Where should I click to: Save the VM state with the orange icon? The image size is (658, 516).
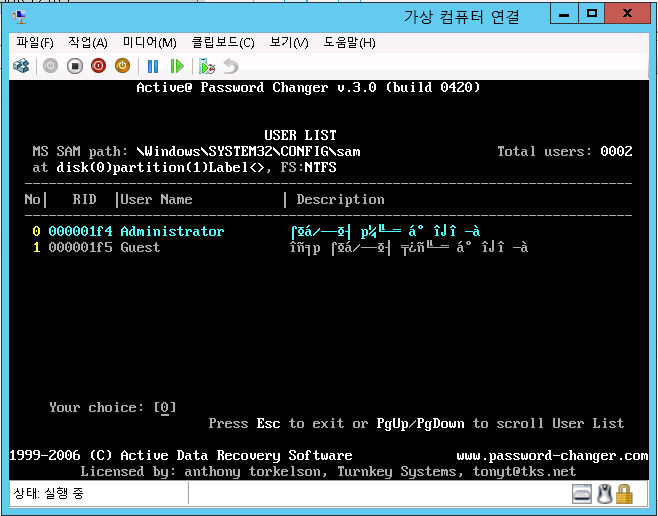[123, 66]
